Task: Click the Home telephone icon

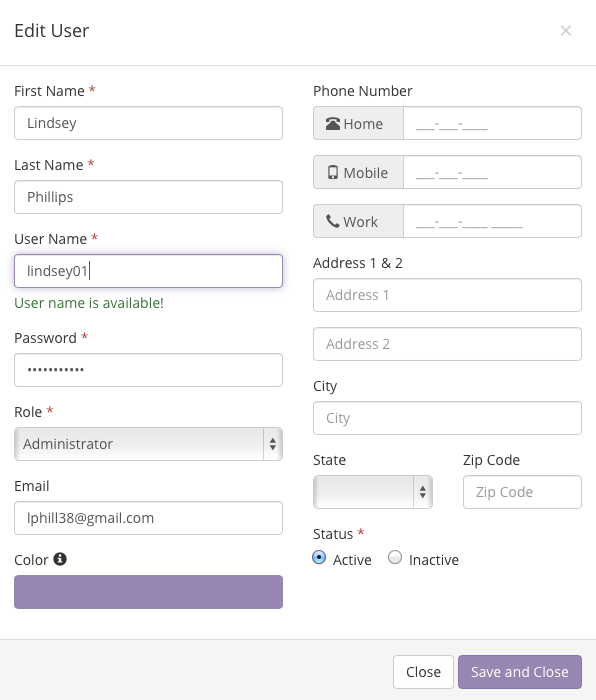Action: [333, 124]
